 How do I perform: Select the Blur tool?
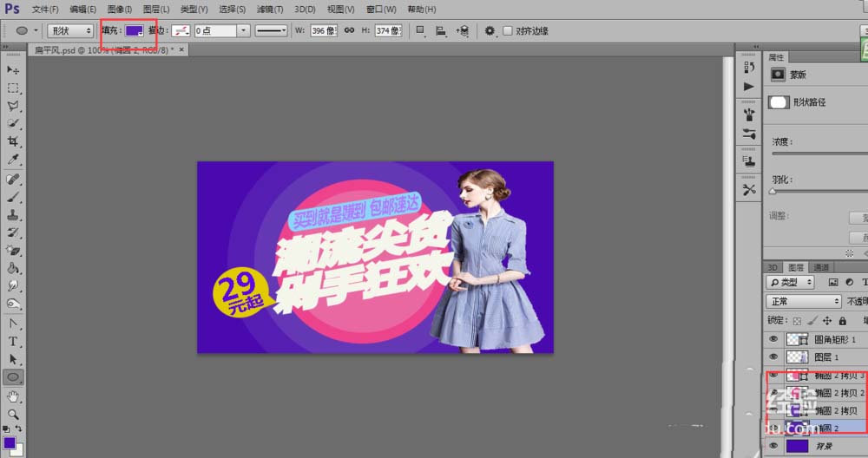coord(13,286)
